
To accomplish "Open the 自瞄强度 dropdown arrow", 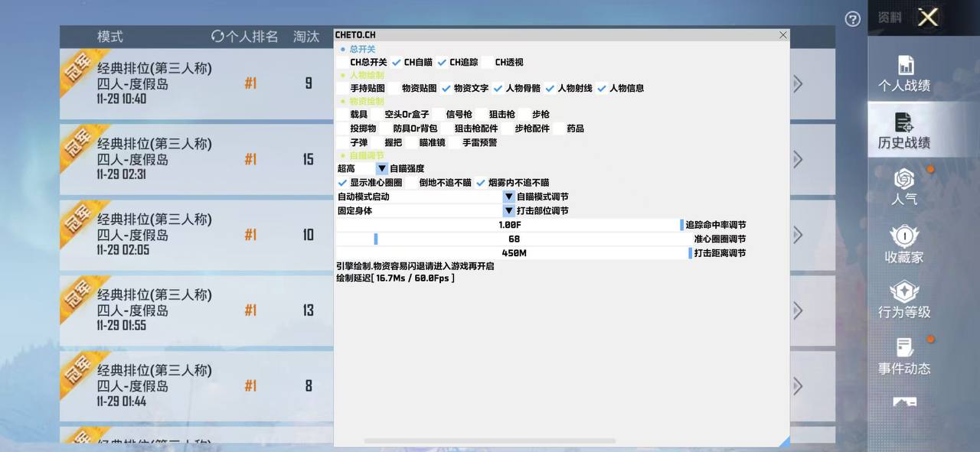I will coord(381,168).
